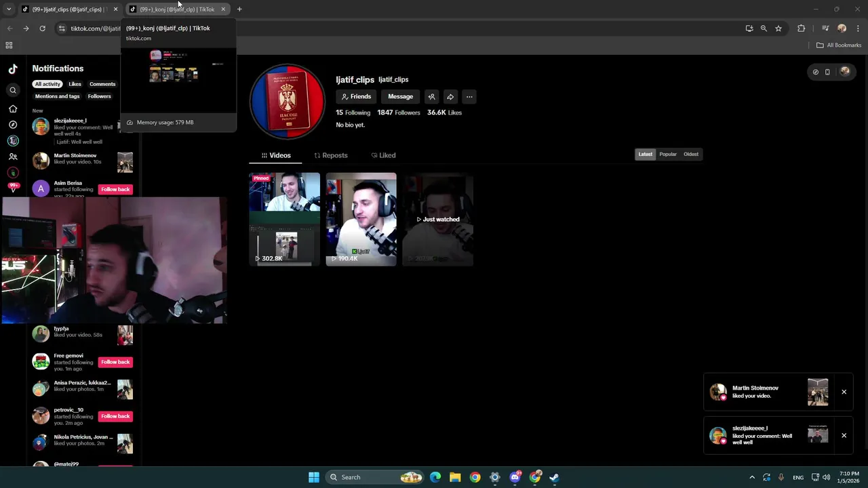Open the Chrome media controls icon
This screenshot has width=868, height=488.
(825, 28)
